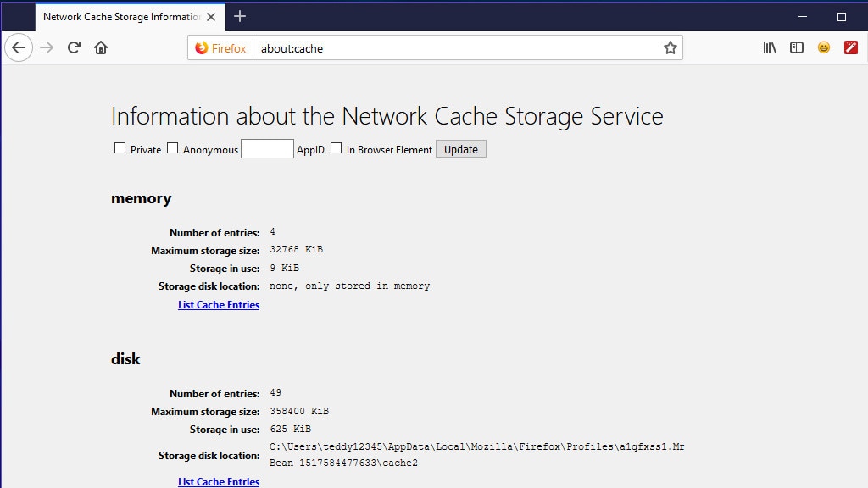Open a new tab with plus button
This screenshot has height=488, width=868.
tap(240, 17)
